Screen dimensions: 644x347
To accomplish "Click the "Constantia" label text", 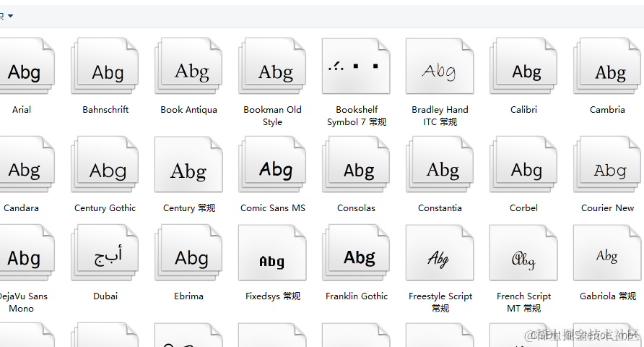I will 440,208.
